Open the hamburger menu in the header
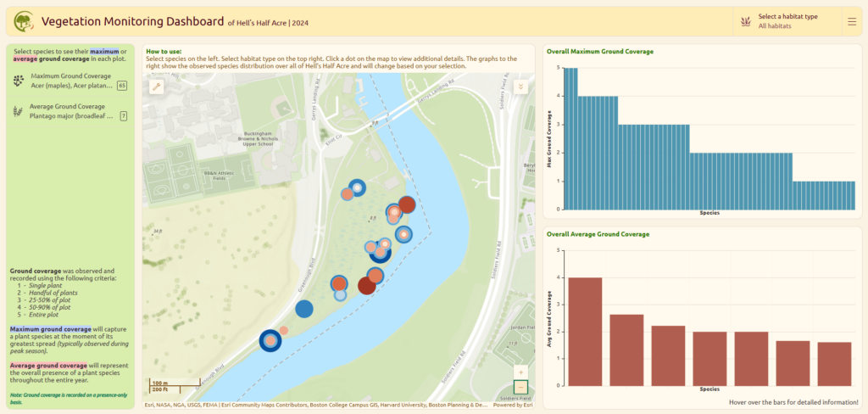 tap(851, 21)
